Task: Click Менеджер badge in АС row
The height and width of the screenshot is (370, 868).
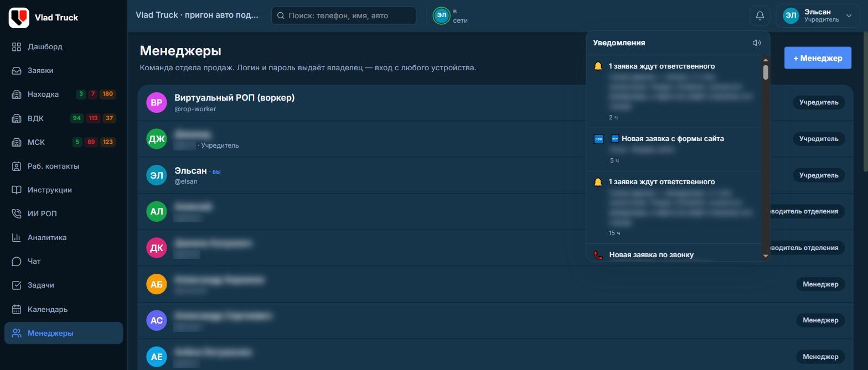Action: (x=820, y=320)
